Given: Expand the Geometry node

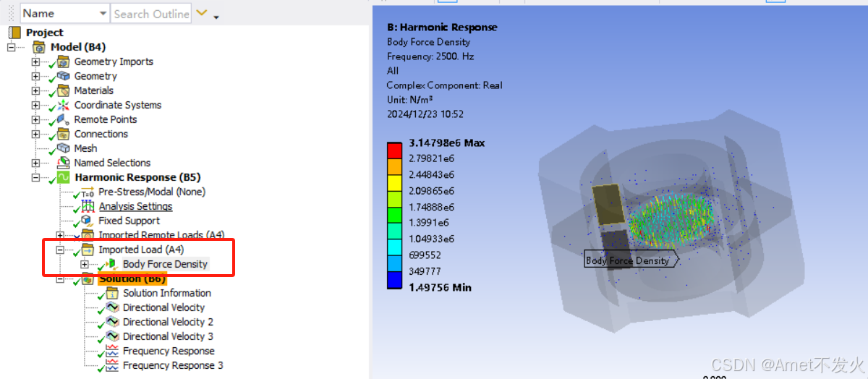Looking at the screenshot, I should click(35, 76).
